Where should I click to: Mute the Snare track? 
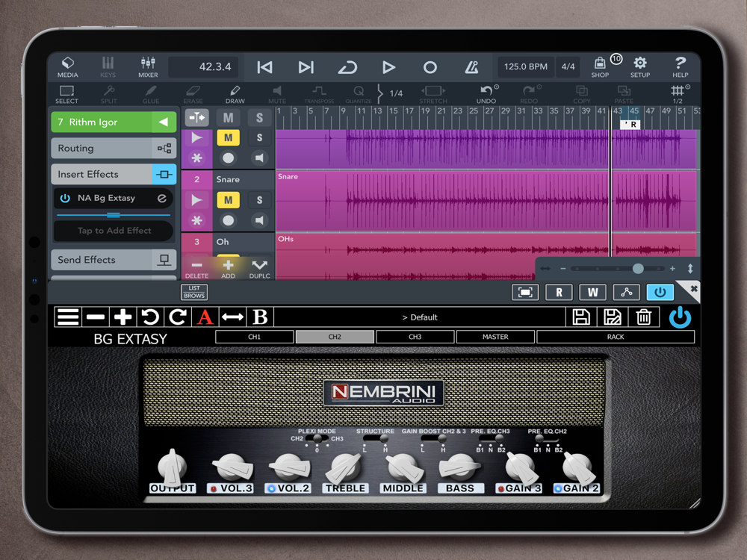point(228,200)
